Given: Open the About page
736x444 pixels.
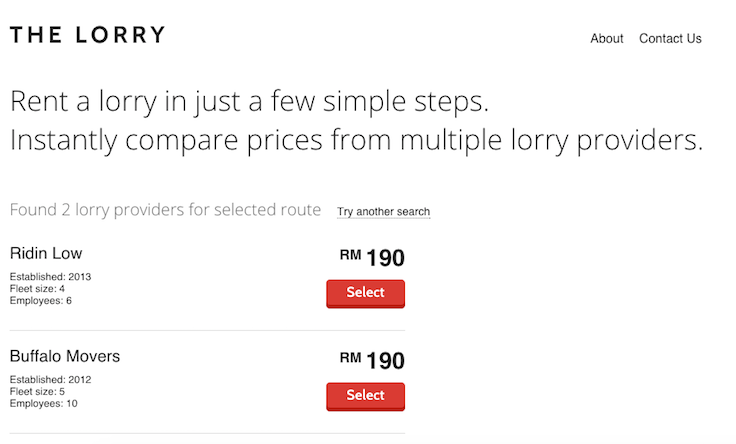Looking at the screenshot, I should point(606,38).
